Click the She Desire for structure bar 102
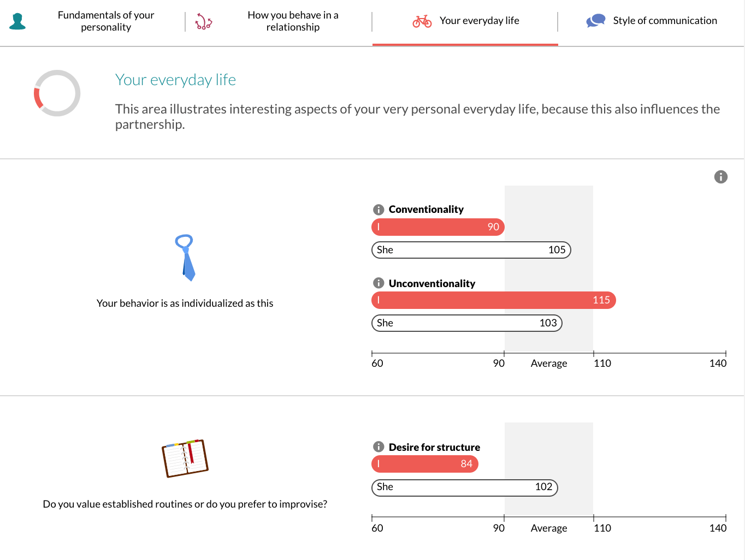The image size is (745, 560). (464, 487)
